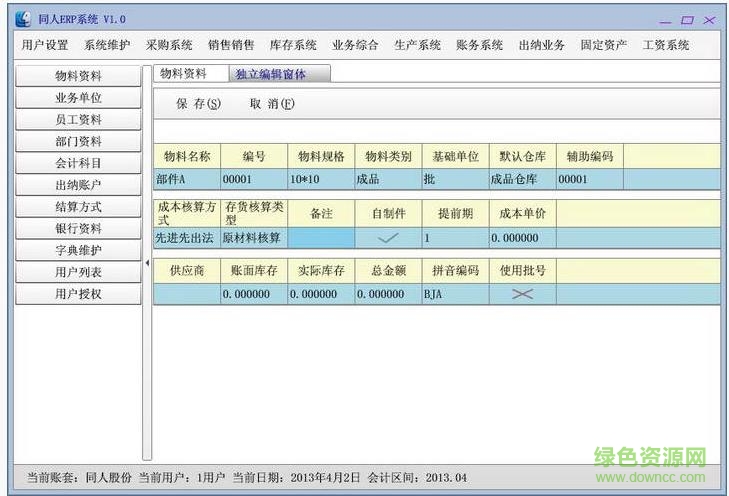Screen dimensions: 729x496
Task: Collapse the sidebar using the splitter arrow
Action: (147, 263)
